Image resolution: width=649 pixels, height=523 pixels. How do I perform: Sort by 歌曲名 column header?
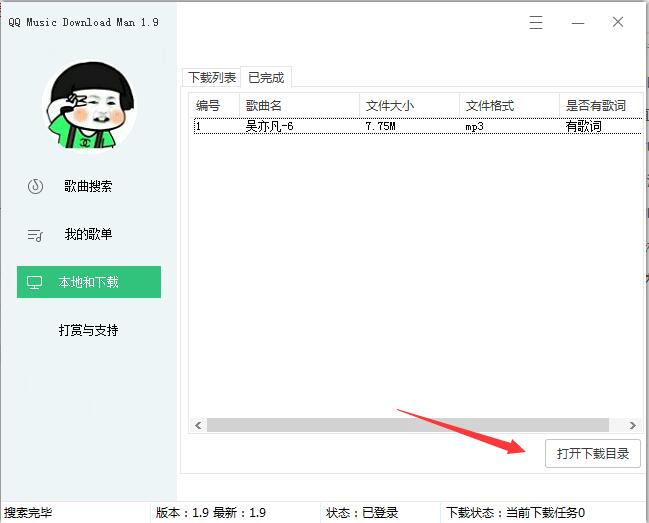tap(298, 105)
